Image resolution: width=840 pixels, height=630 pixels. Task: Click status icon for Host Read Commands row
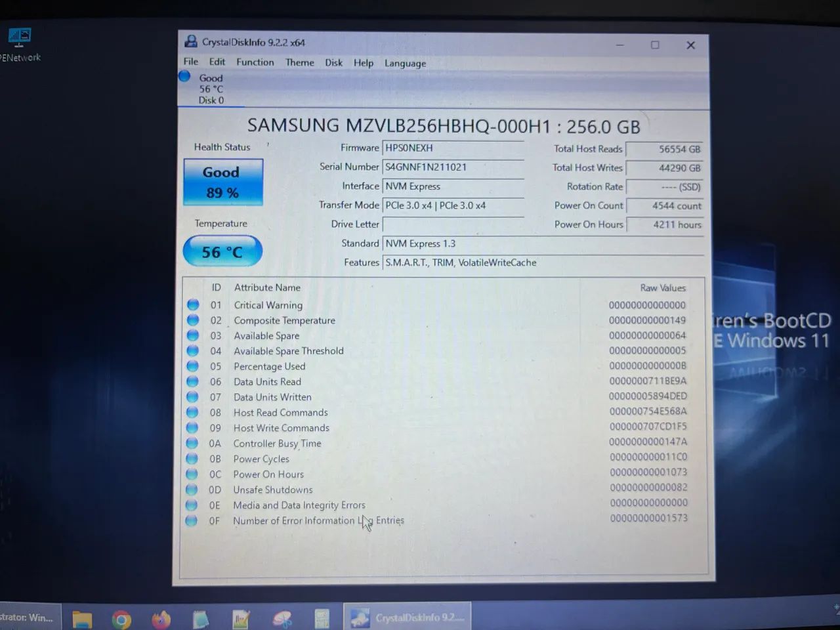[x=192, y=412]
